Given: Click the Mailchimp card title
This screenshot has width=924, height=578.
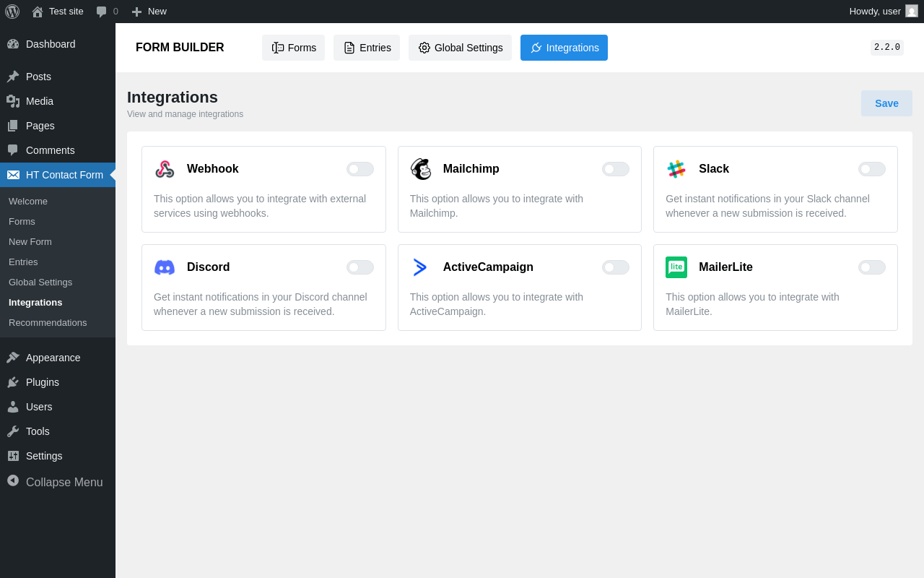Looking at the screenshot, I should pyautogui.click(x=471, y=169).
